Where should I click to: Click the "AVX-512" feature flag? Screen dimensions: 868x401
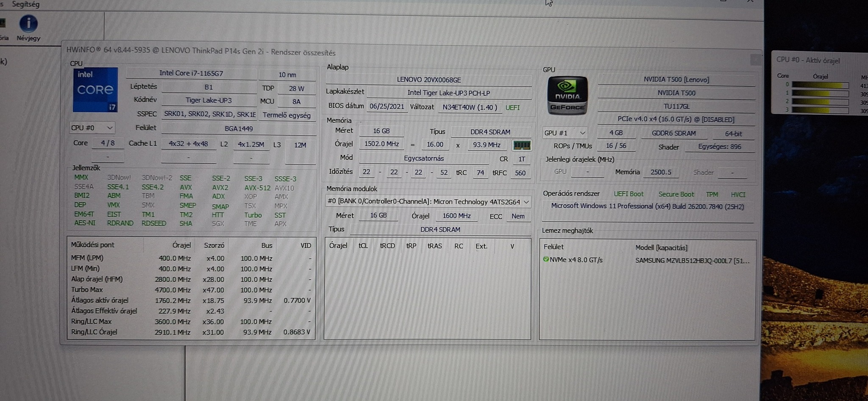(x=257, y=188)
